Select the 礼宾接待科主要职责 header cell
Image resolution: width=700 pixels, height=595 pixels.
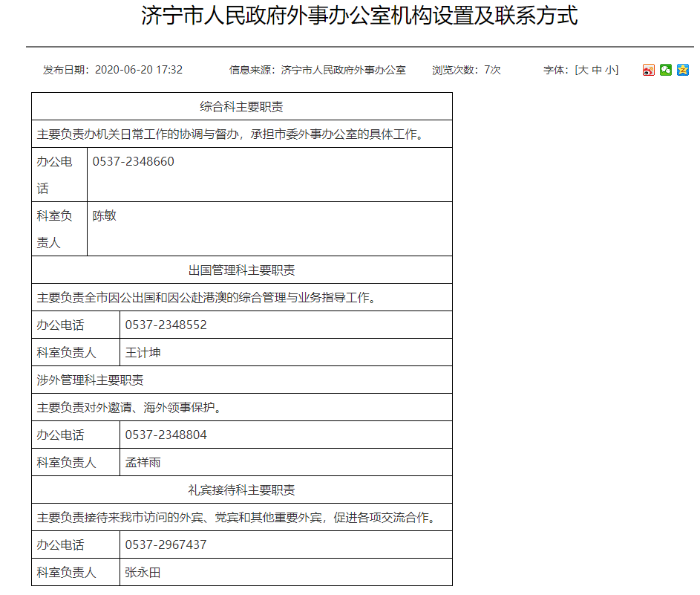pos(241,490)
